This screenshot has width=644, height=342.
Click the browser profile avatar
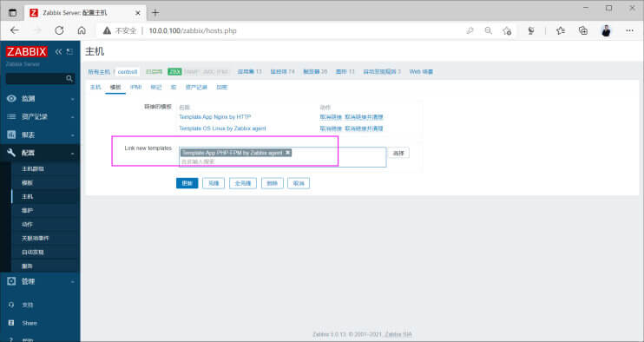click(606, 30)
